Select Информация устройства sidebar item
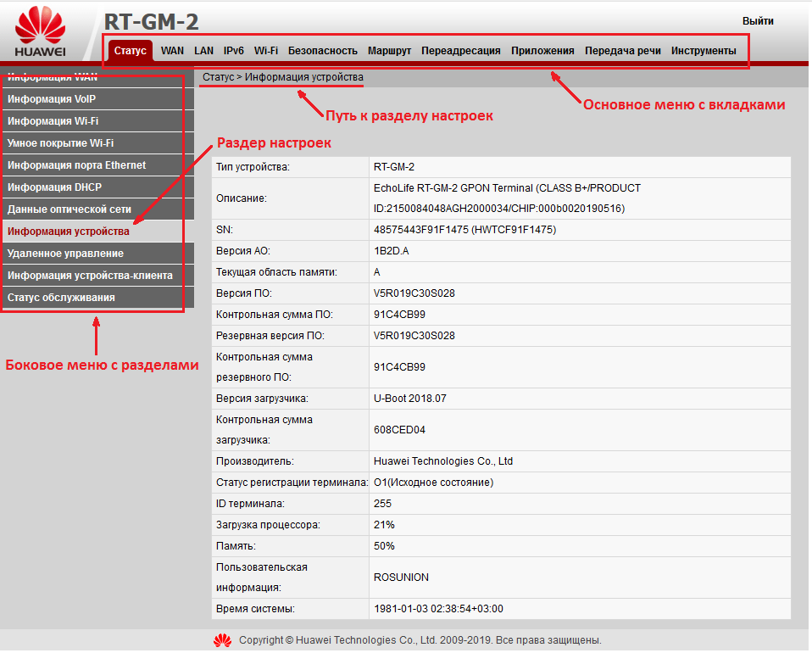This screenshot has height=653, width=812. (98, 232)
